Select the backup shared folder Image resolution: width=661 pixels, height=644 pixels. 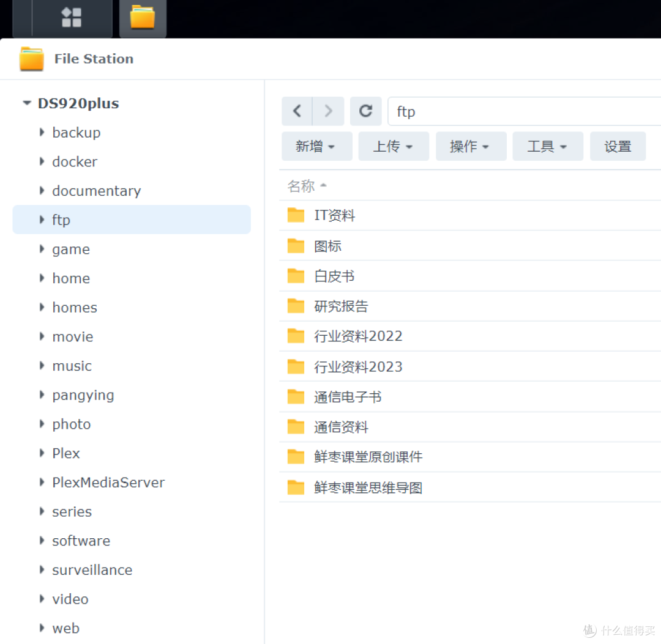point(77,132)
